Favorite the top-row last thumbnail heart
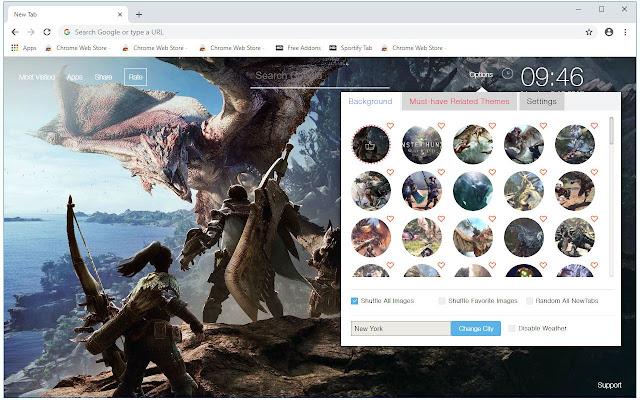Viewport: 640px width, 400px height. [x=594, y=126]
